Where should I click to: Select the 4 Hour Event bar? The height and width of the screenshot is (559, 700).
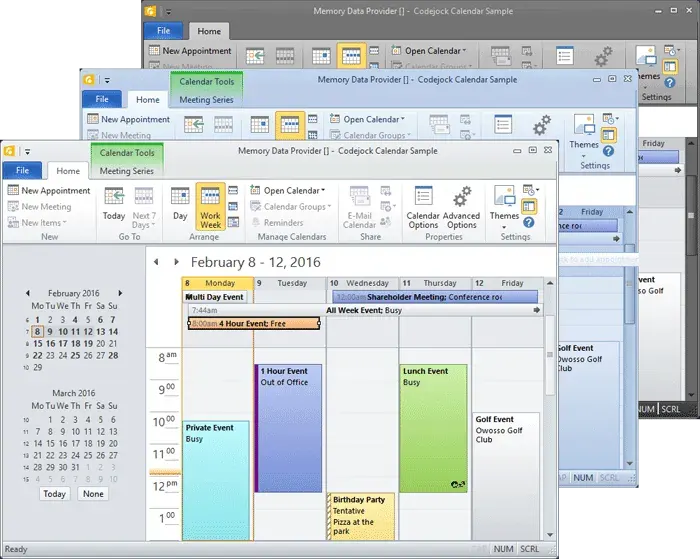pos(254,323)
